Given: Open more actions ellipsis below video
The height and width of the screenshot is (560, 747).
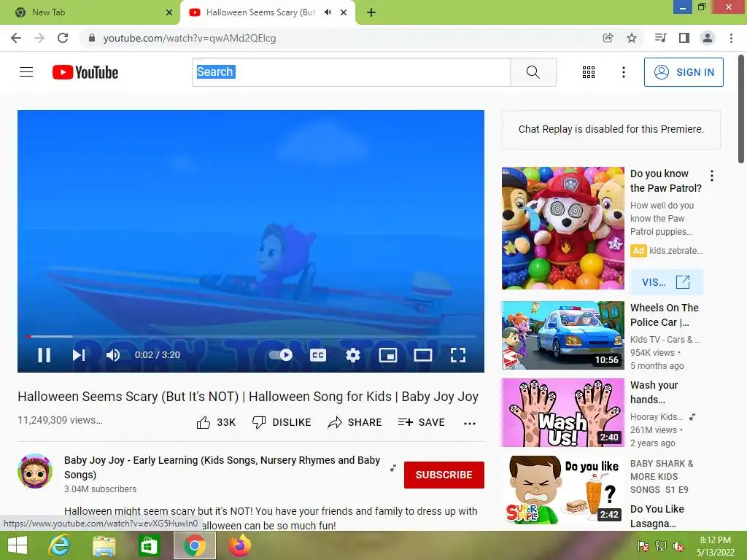Looking at the screenshot, I should (x=470, y=424).
